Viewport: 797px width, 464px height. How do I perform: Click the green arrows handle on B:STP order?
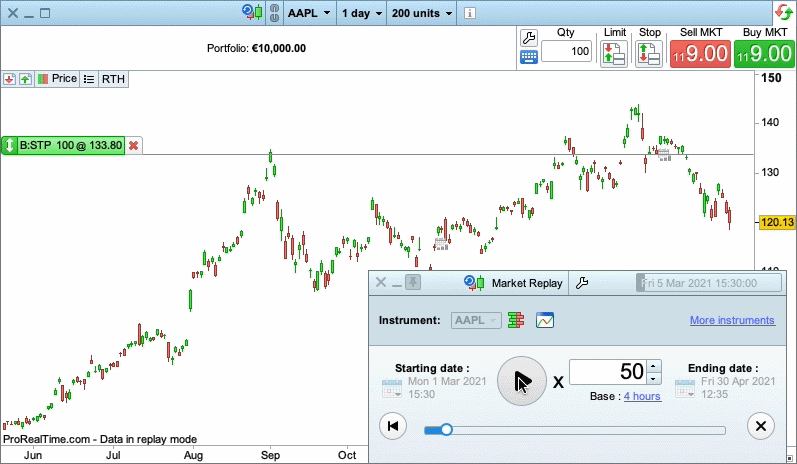click(x=9, y=145)
